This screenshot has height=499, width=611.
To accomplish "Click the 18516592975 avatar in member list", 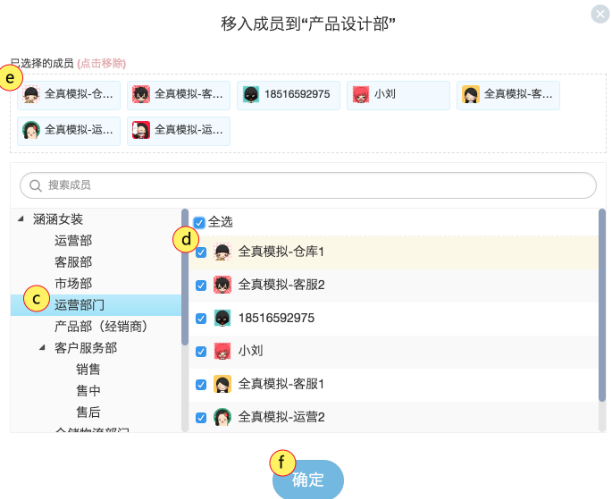I will click(223, 318).
